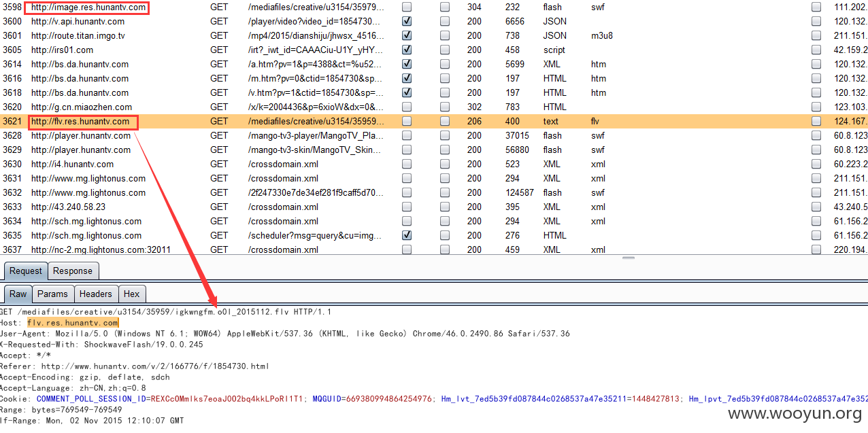Click the highlighted Host value flv.res.hunantv.com

pyautogui.click(x=73, y=323)
